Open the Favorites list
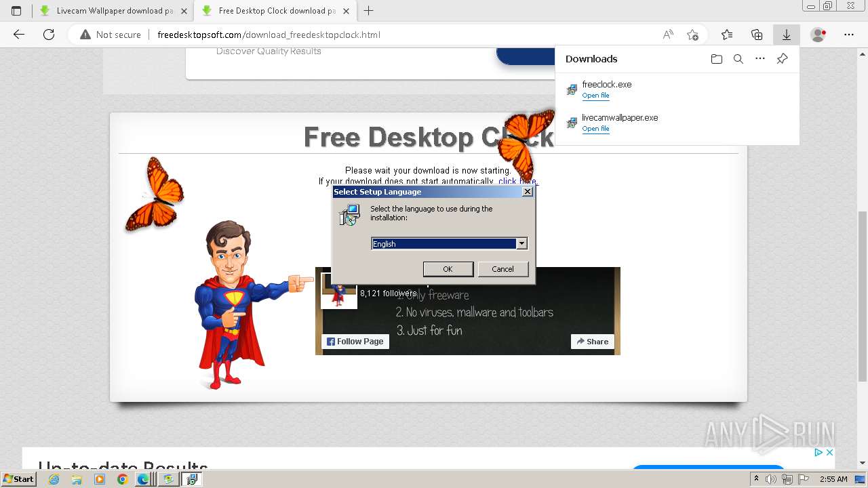Screen dimensions: 868x488 coord(727,35)
